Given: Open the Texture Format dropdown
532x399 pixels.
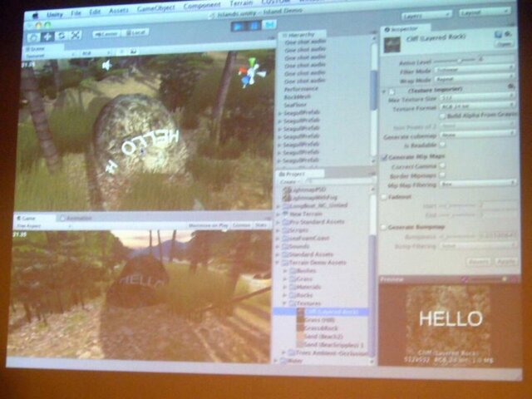Looking at the screenshot, I should click(478, 106).
